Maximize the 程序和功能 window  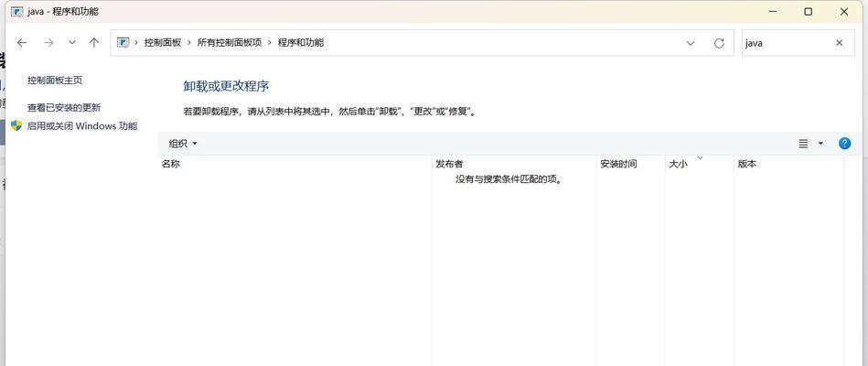click(809, 12)
